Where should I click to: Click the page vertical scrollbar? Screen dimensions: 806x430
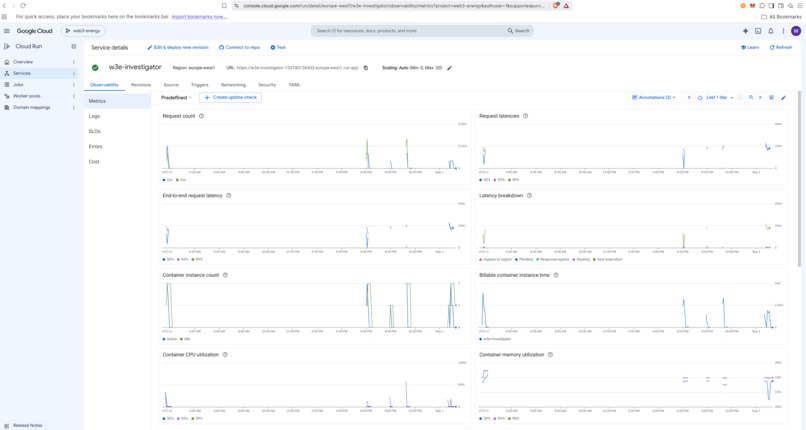(x=799, y=179)
